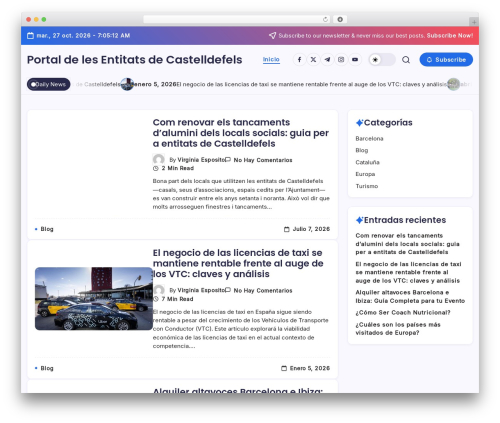Viewport: 500px width, 423px height.
Task: Click No Hay Comentarios on first article
Action: (x=263, y=160)
